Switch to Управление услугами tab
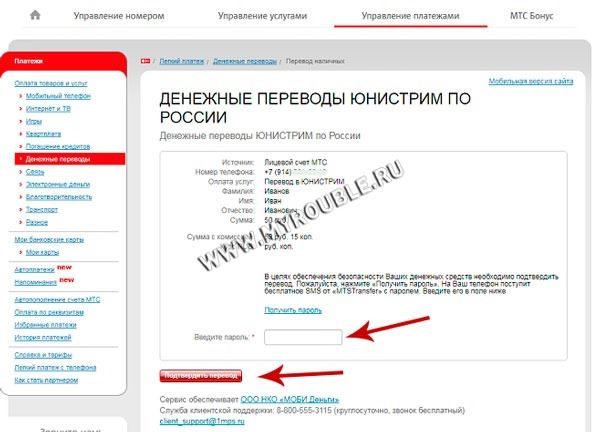600x432 pixels. [x=262, y=16]
